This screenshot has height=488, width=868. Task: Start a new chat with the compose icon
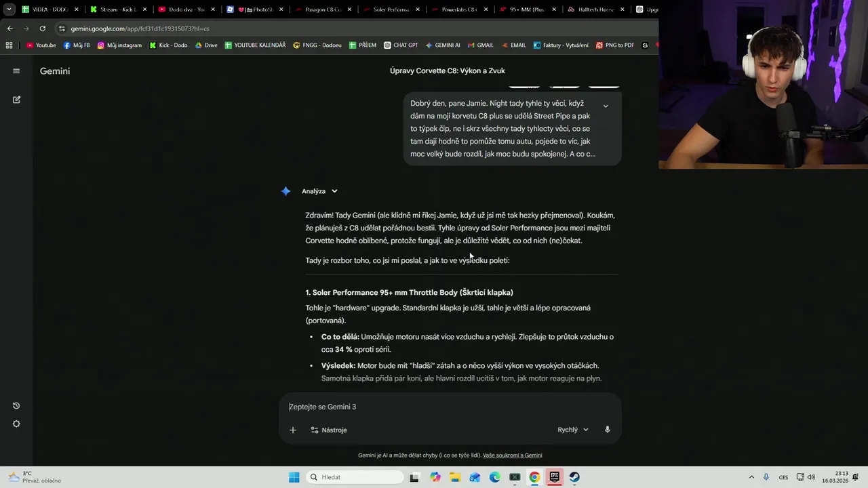tap(16, 100)
